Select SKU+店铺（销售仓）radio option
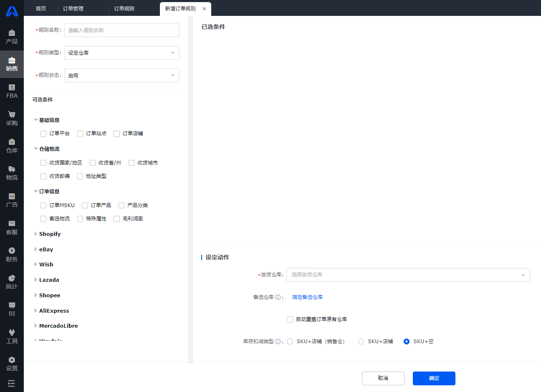The height and width of the screenshot is (392, 541). pyautogui.click(x=290, y=341)
